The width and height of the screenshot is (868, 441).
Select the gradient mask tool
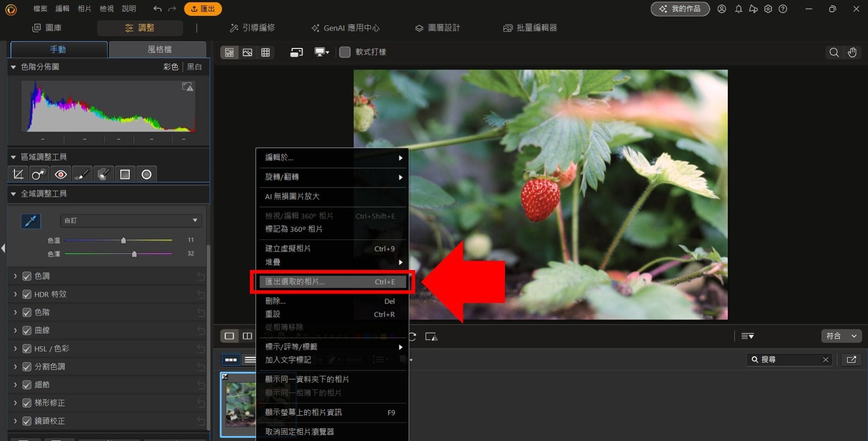125,174
